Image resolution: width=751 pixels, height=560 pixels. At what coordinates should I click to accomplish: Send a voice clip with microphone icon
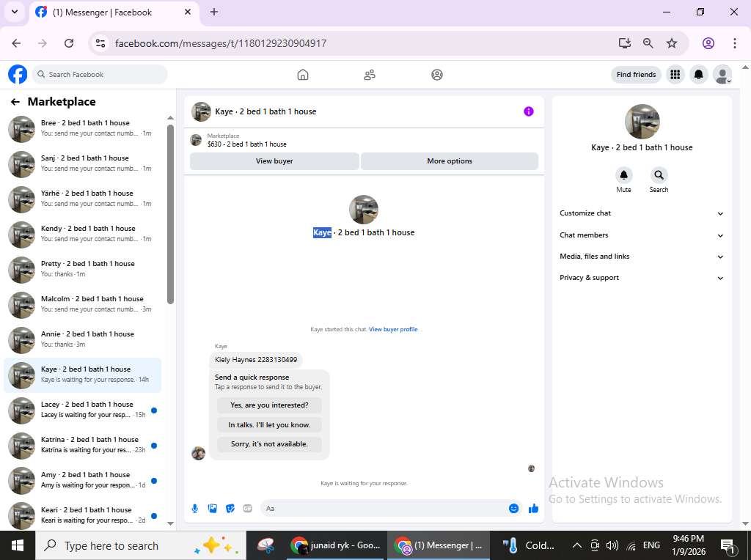click(x=195, y=508)
